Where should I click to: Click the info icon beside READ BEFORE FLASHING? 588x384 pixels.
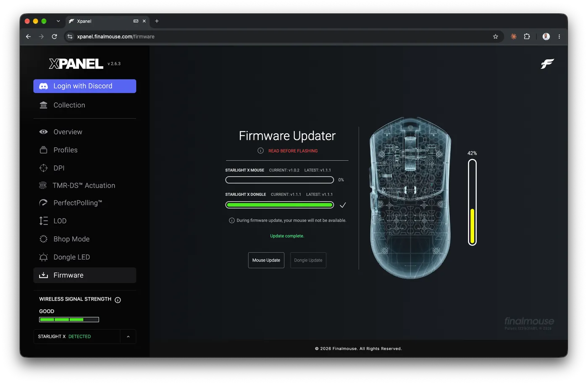click(x=260, y=151)
